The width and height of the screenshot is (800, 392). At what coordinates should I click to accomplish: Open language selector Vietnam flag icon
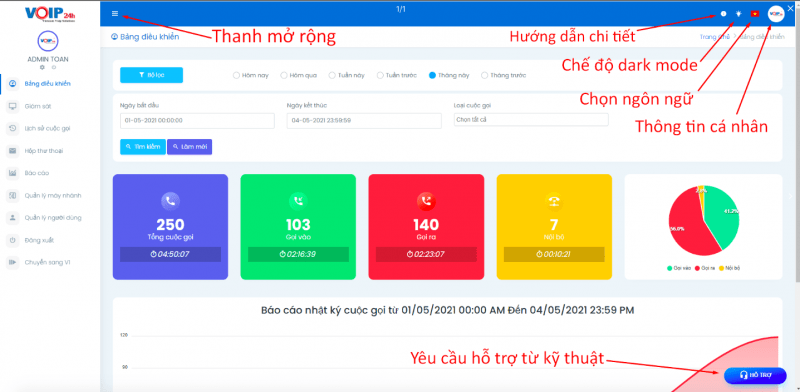[755, 14]
